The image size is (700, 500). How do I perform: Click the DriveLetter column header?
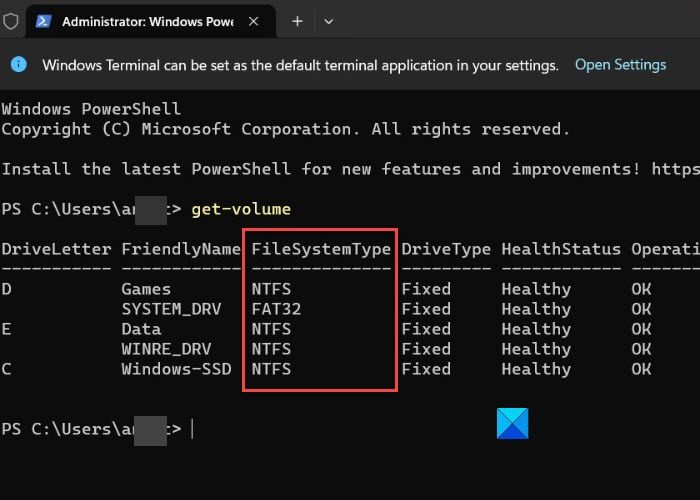pos(56,249)
